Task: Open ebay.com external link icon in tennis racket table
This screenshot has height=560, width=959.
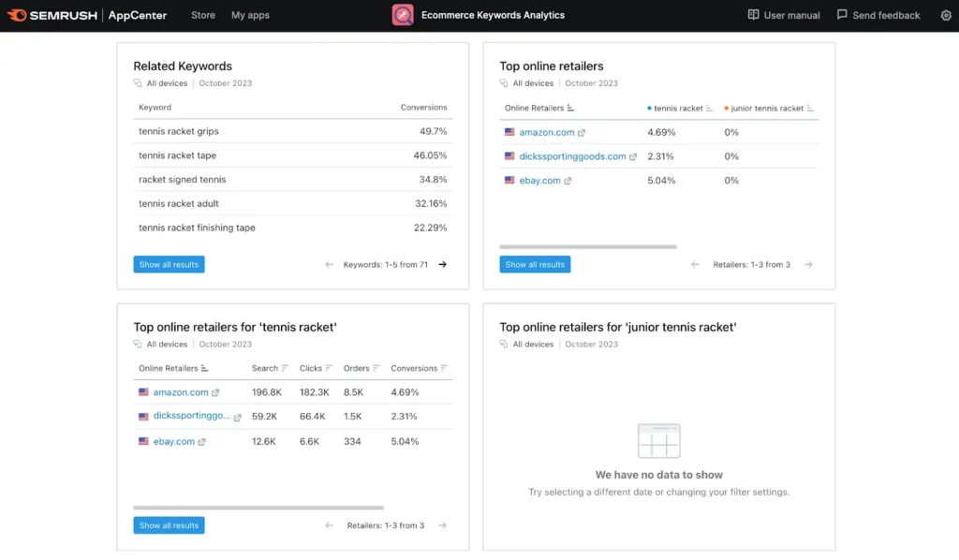Action: [x=201, y=442]
